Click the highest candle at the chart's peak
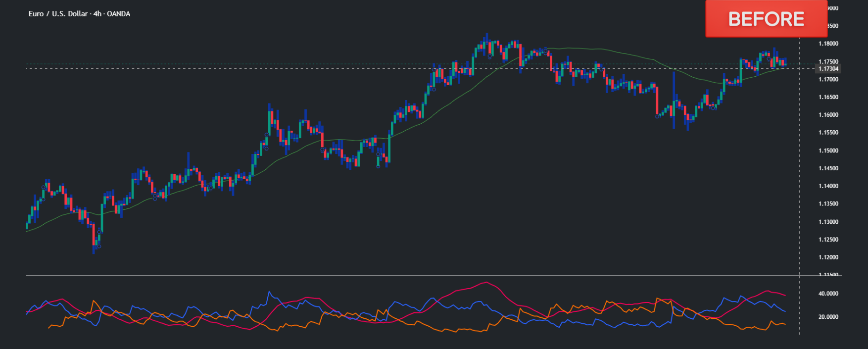868x349 pixels. (486, 36)
